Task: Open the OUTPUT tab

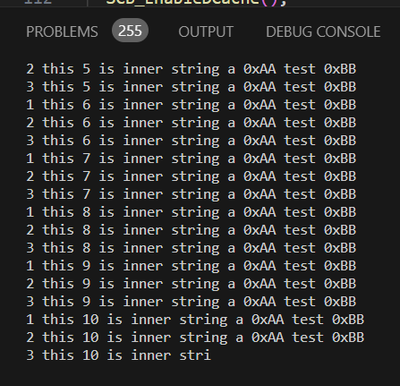Action: (206, 32)
